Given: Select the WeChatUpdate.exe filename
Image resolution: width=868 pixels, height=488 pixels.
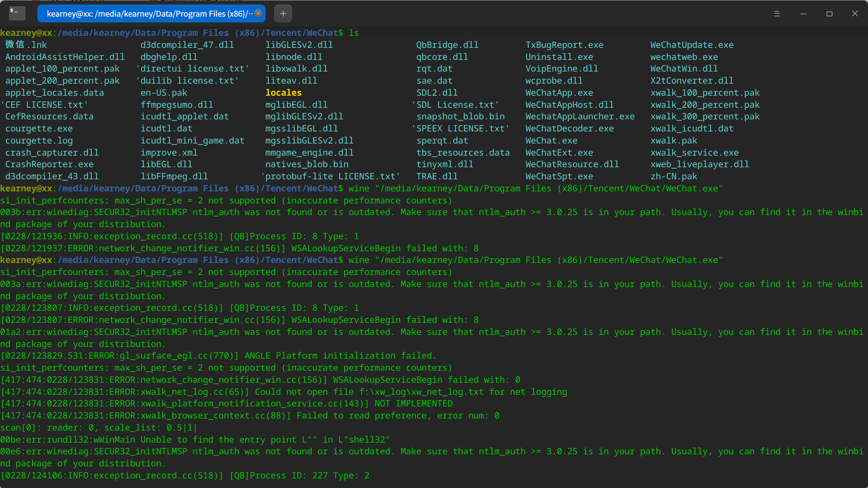Looking at the screenshot, I should (x=692, y=45).
